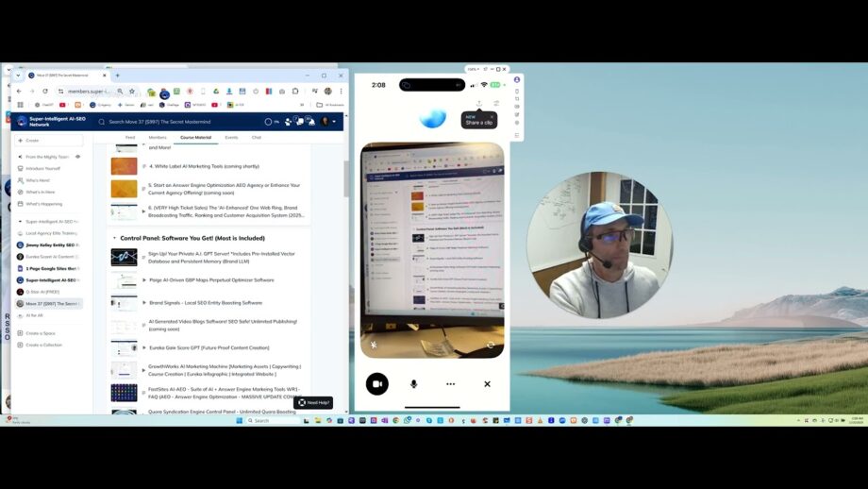The width and height of the screenshot is (868, 489).
Task: Open the All Bookmarks folder
Action: (330, 105)
